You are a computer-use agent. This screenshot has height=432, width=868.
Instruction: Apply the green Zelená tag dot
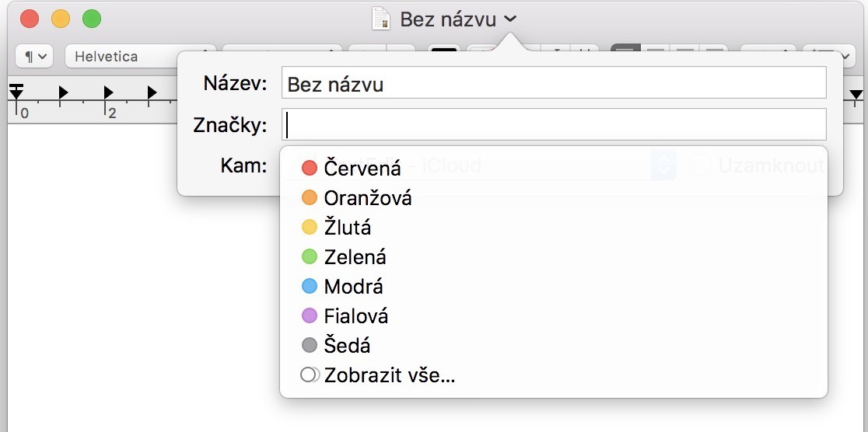310,256
